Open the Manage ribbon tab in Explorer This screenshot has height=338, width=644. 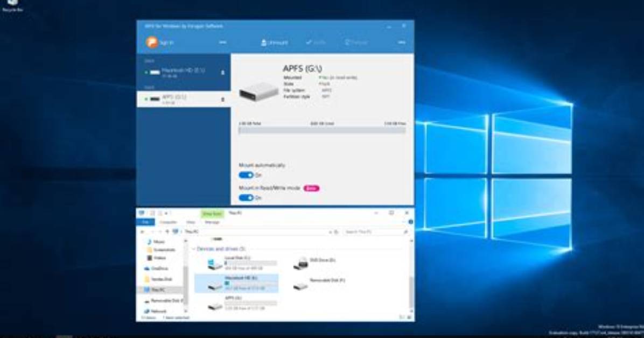pyautogui.click(x=212, y=222)
